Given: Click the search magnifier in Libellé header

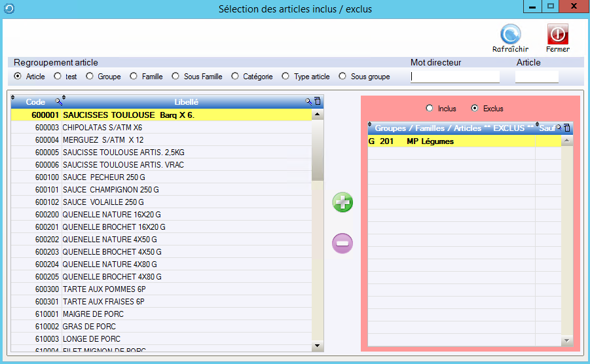Looking at the screenshot, I should tap(308, 101).
